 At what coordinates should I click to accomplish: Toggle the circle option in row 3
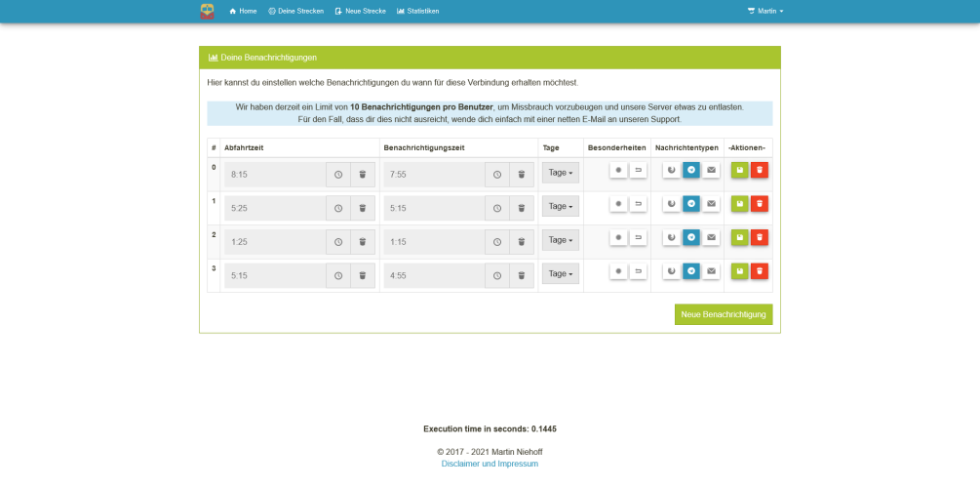[618, 272]
